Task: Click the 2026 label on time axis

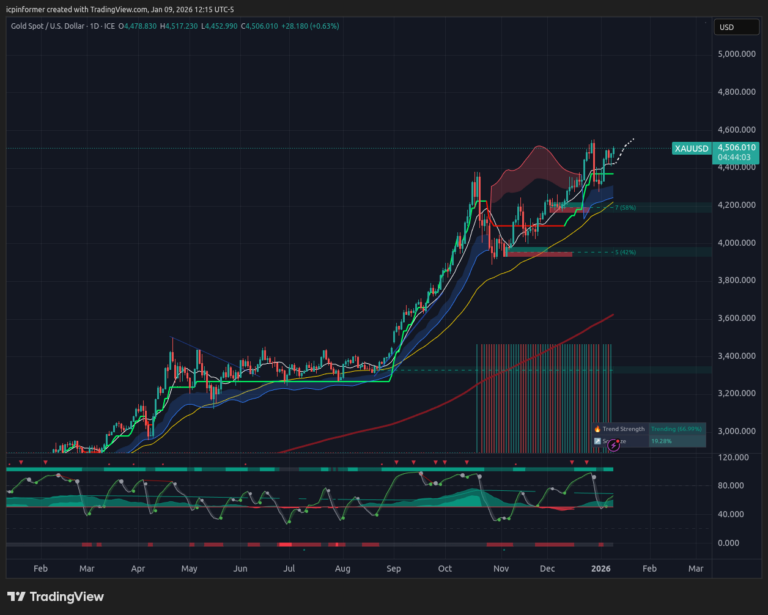Action: (x=602, y=568)
